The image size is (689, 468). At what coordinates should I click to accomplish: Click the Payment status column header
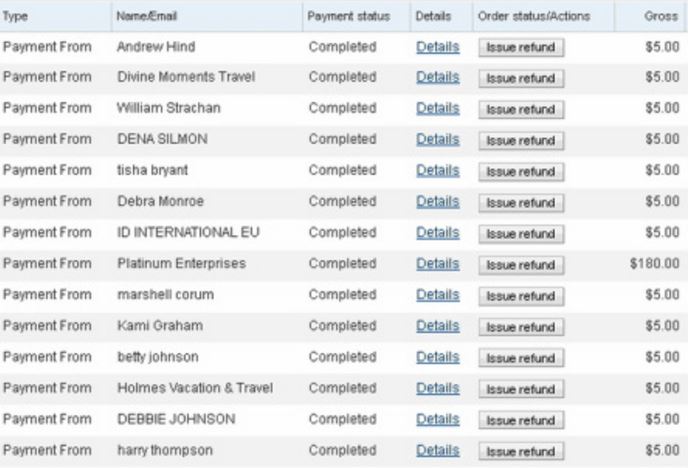click(x=348, y=16)
